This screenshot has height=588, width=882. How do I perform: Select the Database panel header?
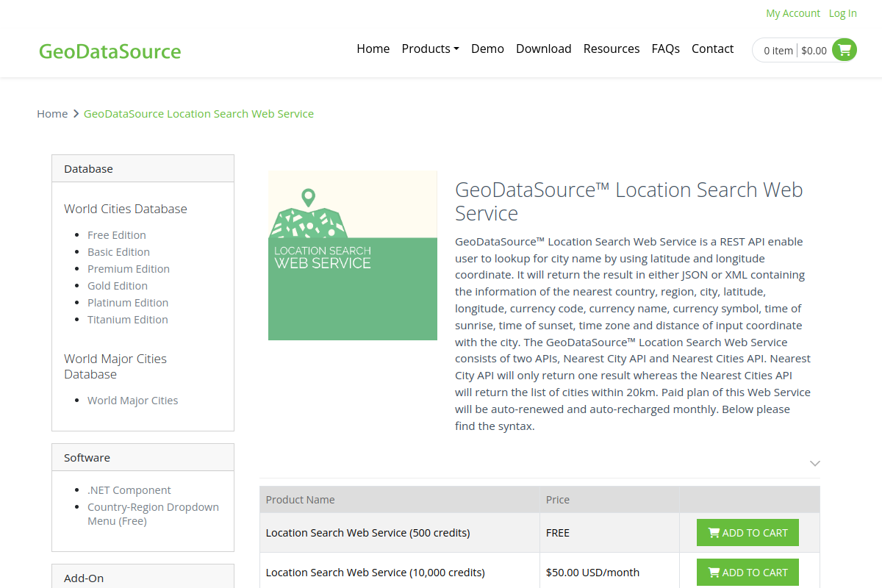pyautogui.click(x=143, y=168)
